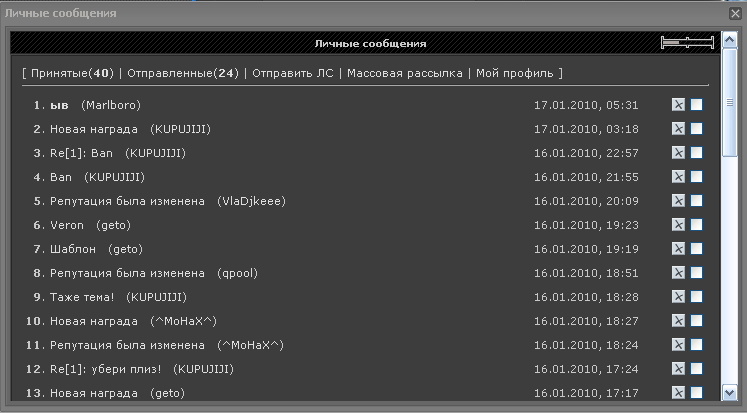
Task: Open the Массовая рассылка link
Action: (x=404, y=73)
